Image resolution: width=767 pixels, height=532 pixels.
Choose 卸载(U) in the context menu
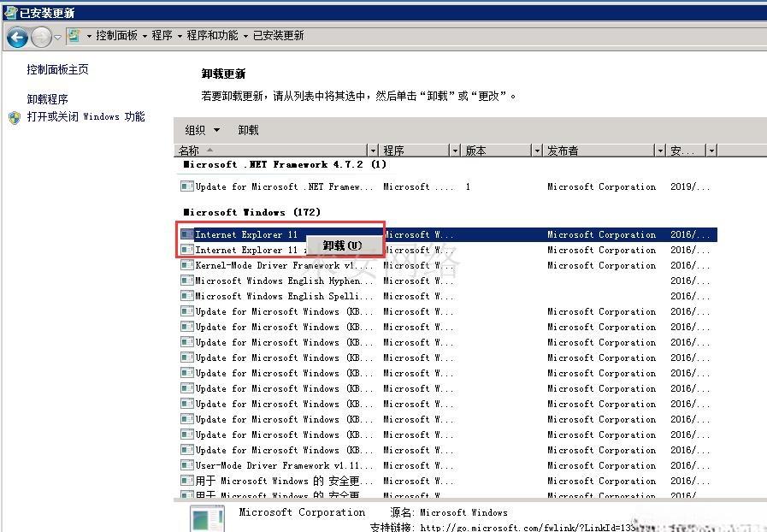(343, 245)
